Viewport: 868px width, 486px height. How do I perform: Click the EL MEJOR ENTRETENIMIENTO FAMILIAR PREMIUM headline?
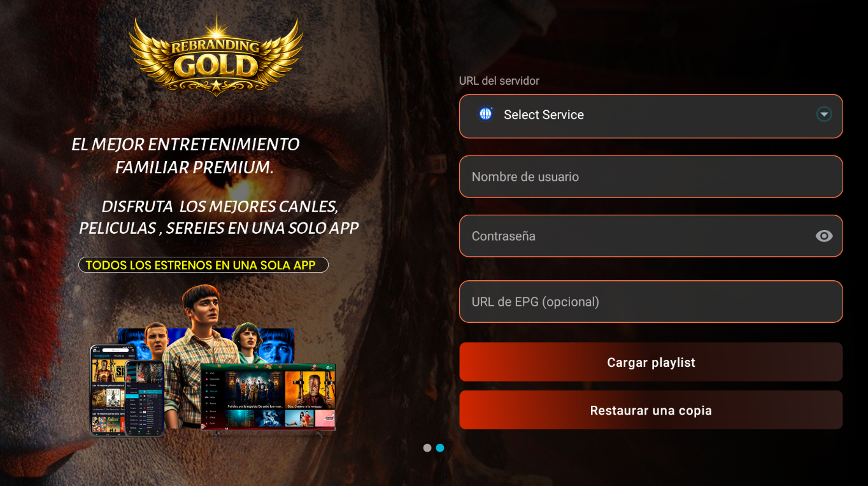[185, 156]
